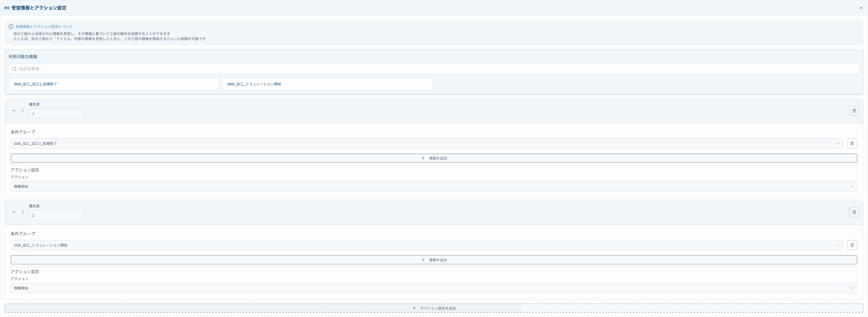868x317 pixels.
Task: Delete the priority 1 action block
Action: (854, 111)
